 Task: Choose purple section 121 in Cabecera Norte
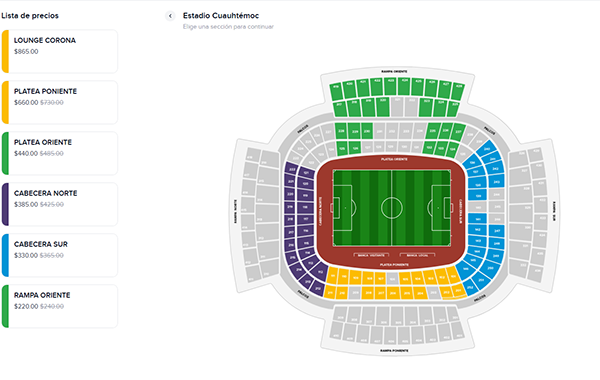[306, 173]
